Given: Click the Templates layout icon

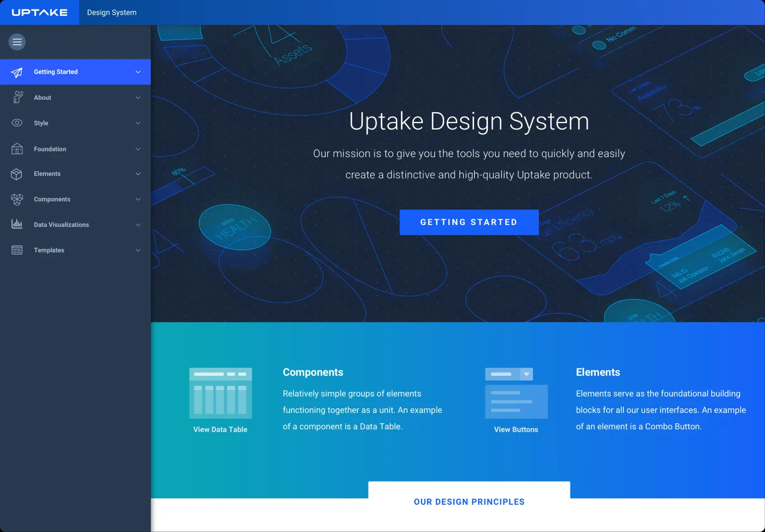Looking at the screenshot, I should (17, 250).
